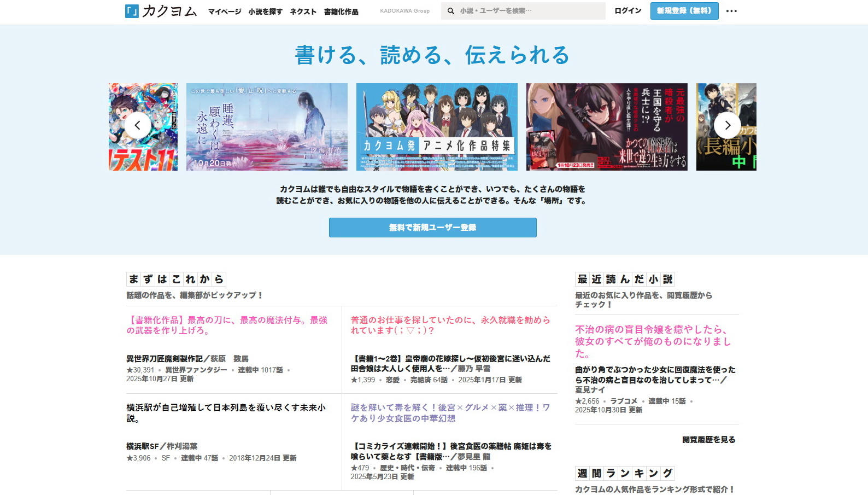The image size is (868, 495).
Task: Go to previous carousel banner
Action: tap(138, 125)
